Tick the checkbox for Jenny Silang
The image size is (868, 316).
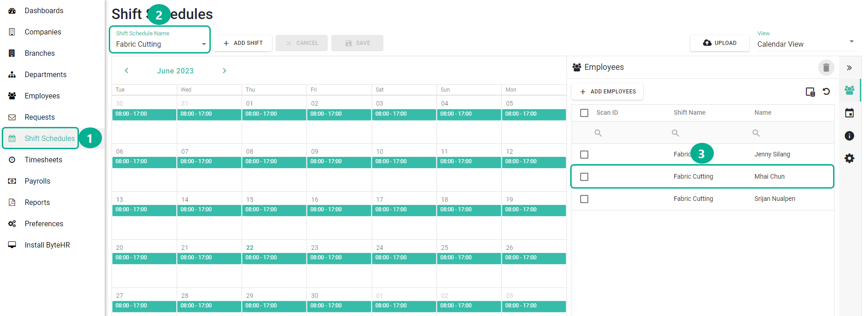click(584, 155)
